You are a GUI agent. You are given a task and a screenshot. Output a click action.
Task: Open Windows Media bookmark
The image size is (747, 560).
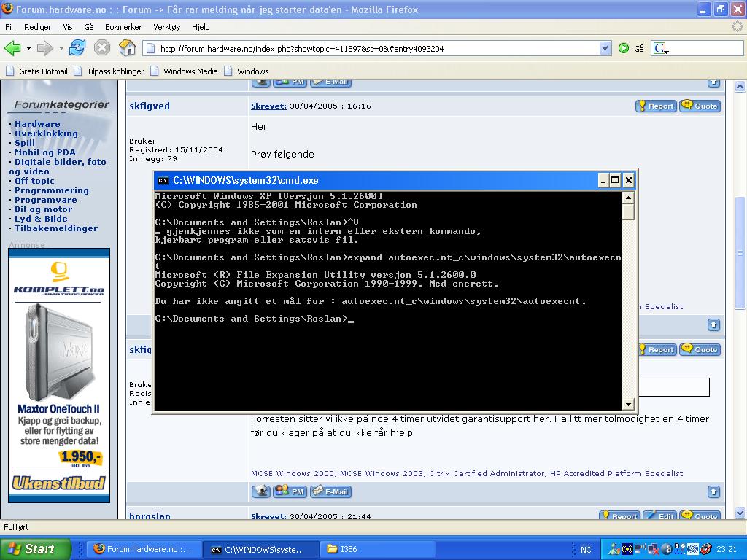click(x=185, y=71)
